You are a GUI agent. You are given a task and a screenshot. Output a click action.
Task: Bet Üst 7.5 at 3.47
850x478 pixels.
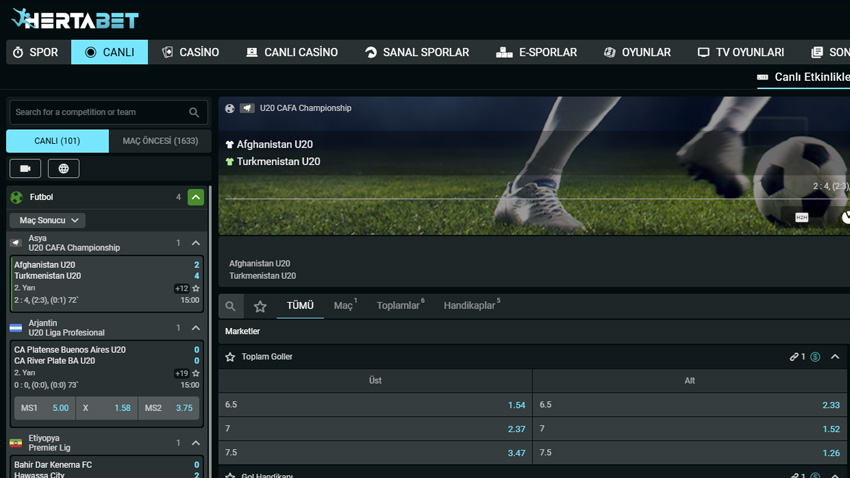tap(375, 453)
